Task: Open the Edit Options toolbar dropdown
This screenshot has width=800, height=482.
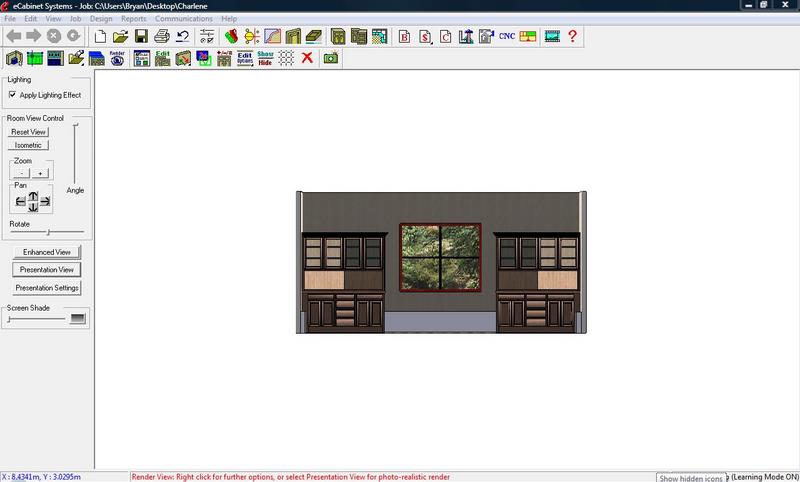Action: pos(245,58)
